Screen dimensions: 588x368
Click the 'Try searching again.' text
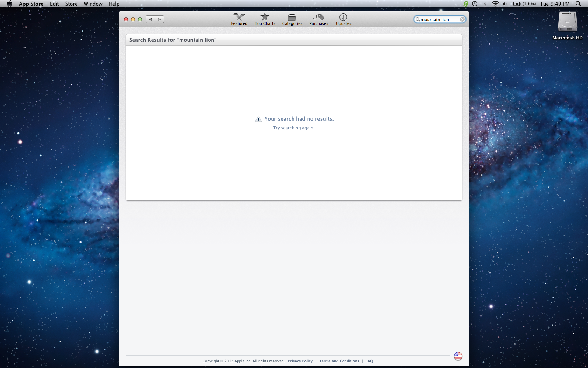pos(294,128)
